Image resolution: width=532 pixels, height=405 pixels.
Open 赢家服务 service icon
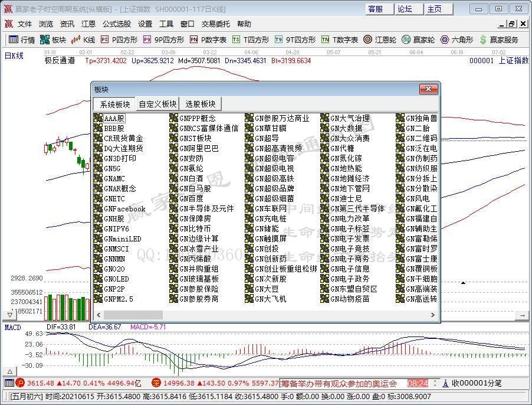pos(498,40)
